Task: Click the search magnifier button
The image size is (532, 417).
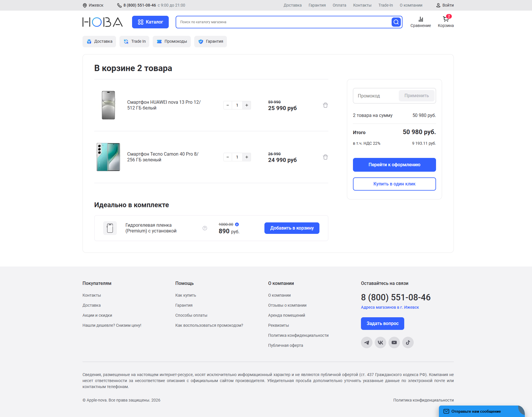Action: [396, 22]
